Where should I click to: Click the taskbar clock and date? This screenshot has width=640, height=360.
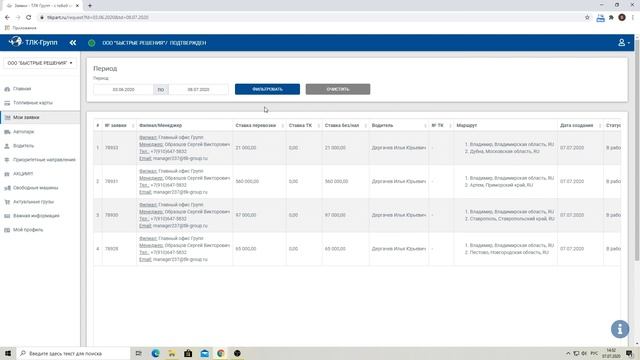point(611,353)
